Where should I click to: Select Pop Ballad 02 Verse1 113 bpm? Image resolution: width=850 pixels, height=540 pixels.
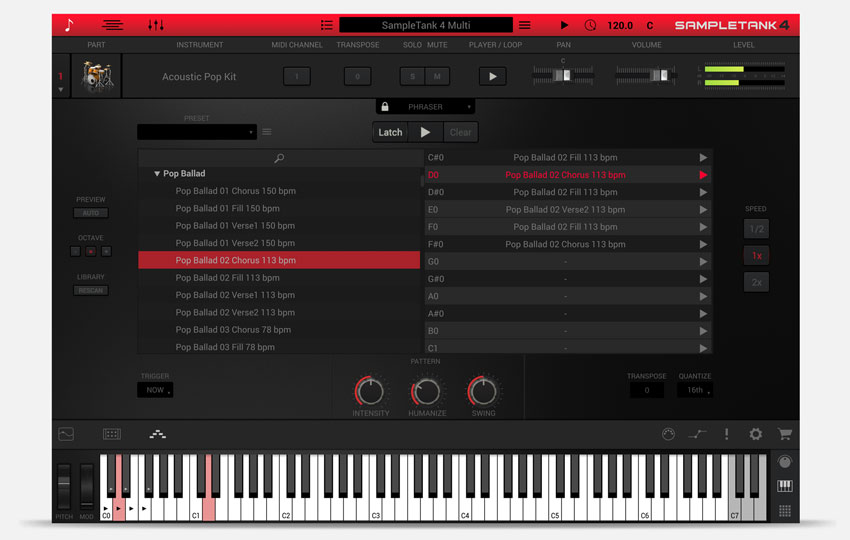235,295
